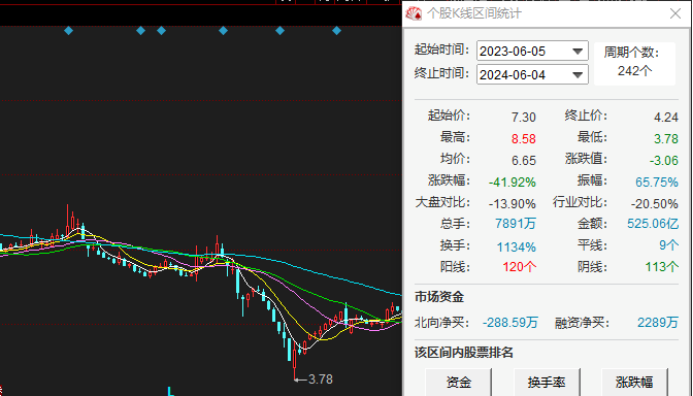
Task: Click the 总手 value 7891万
Action: click(515, 224)
